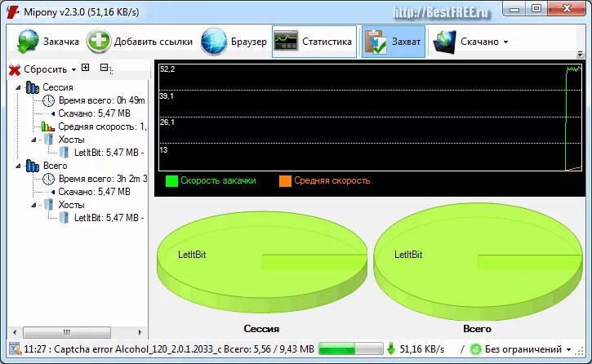Select the Всего tree item

click(x=56, y=166)
